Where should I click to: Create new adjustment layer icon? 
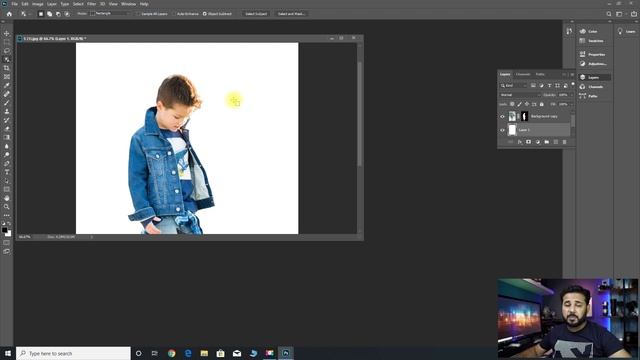coord(538,142)
